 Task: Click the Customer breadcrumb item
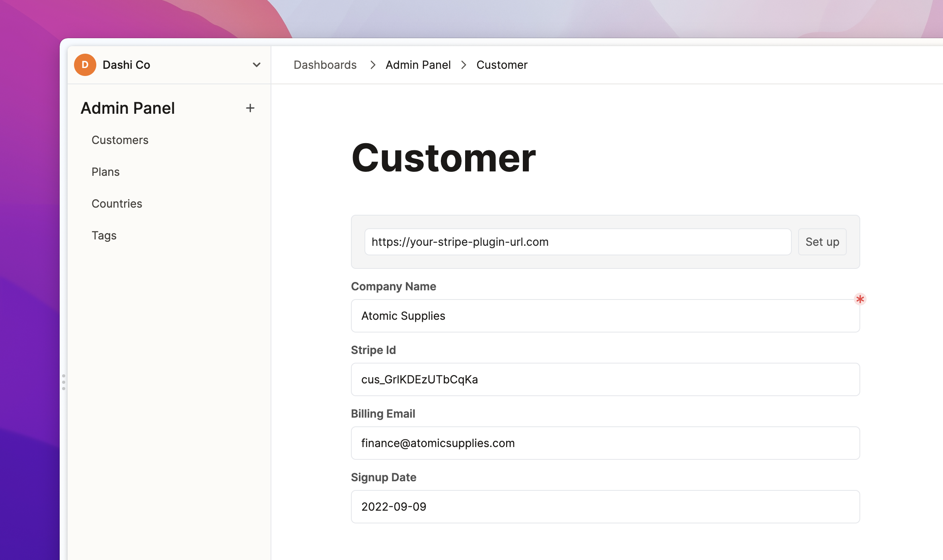coord(502,65)
